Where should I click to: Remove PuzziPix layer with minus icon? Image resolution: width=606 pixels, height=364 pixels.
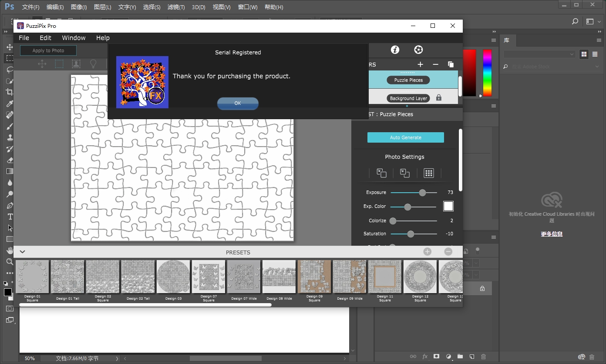435,64
